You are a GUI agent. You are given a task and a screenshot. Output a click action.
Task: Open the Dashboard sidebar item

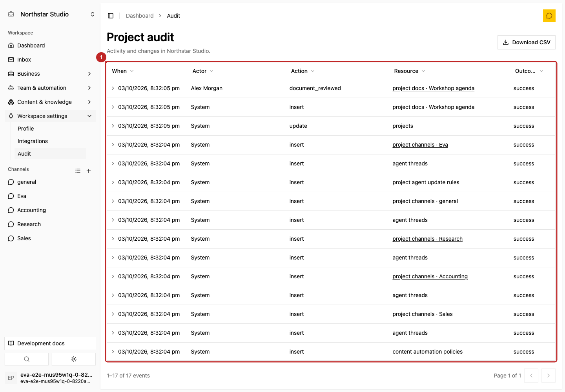point(50,45)
